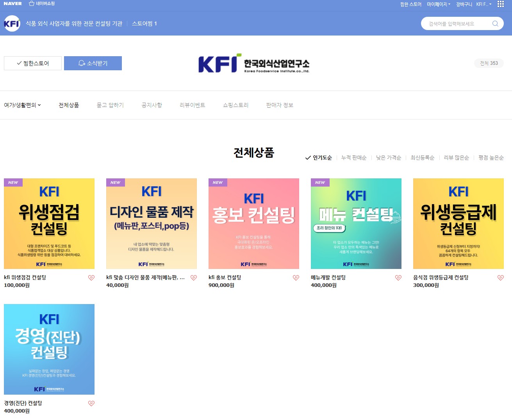
Task: Open the apps grid icon
Action: coord(501,4)
